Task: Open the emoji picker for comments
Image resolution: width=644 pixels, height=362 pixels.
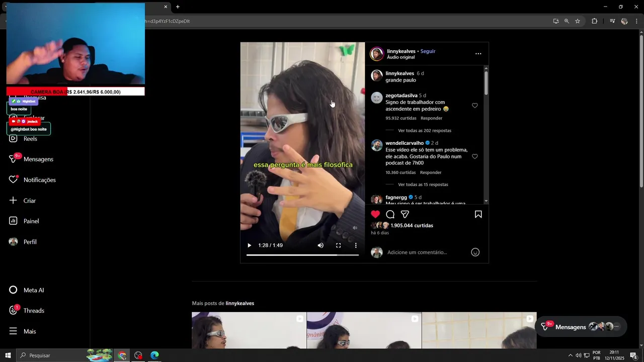Action: pos(475,252)
